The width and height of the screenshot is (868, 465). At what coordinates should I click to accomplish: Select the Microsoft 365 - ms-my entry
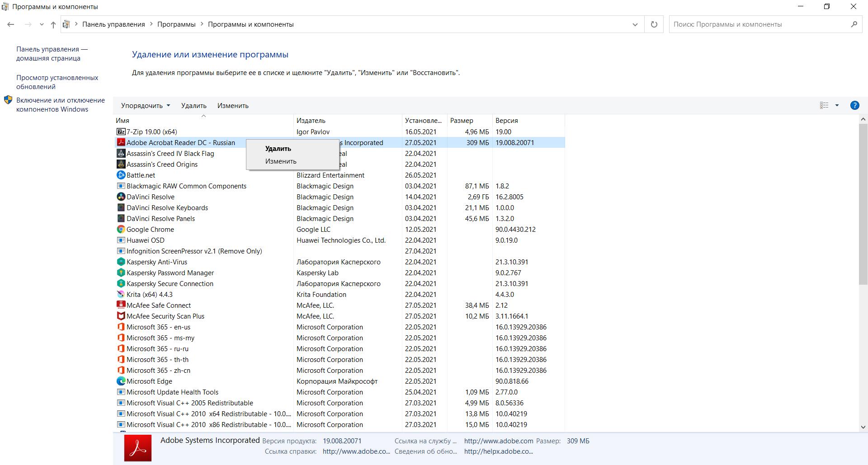point(339,338)
